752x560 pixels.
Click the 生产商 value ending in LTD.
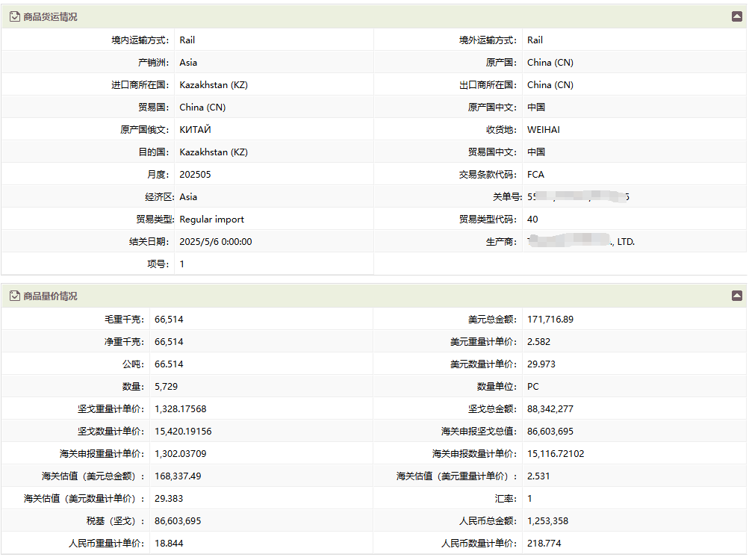581,242
